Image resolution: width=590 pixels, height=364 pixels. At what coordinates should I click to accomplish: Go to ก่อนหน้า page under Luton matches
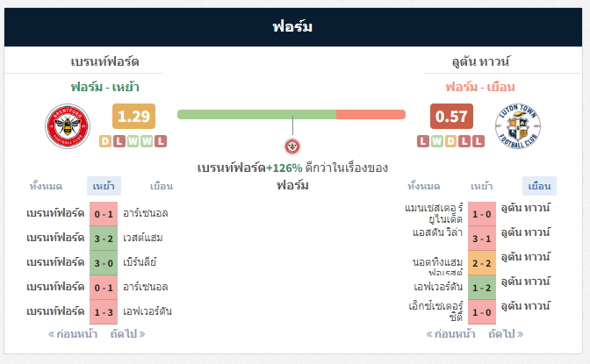click(450, 334)
